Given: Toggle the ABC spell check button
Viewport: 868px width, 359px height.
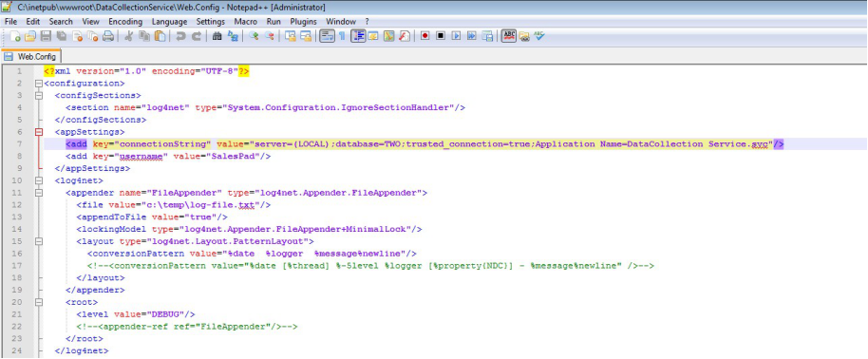Looking at the screenshot, I should click(509, 36).
